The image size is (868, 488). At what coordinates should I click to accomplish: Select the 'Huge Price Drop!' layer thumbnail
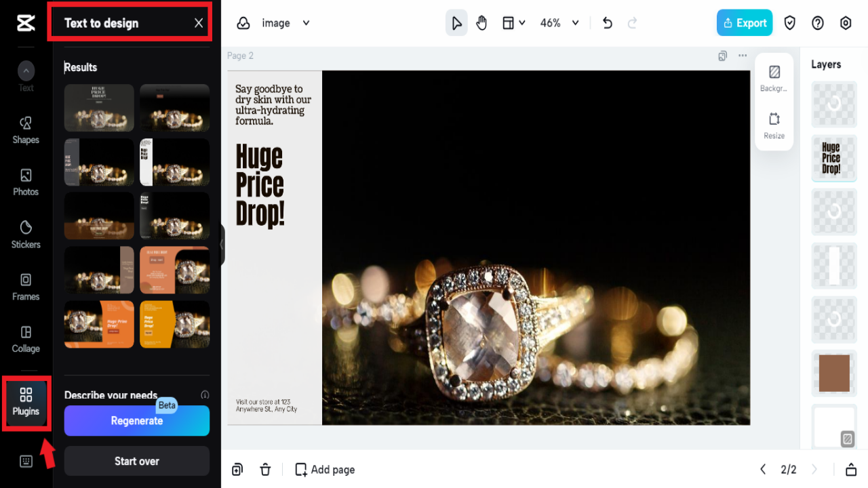point(834,158)
